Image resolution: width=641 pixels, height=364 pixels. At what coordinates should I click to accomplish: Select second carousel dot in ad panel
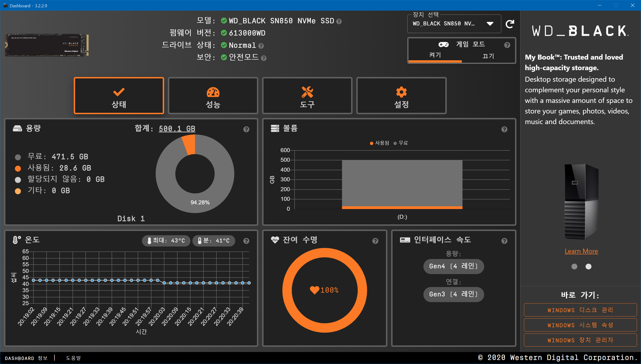click(x=588, y=267)
